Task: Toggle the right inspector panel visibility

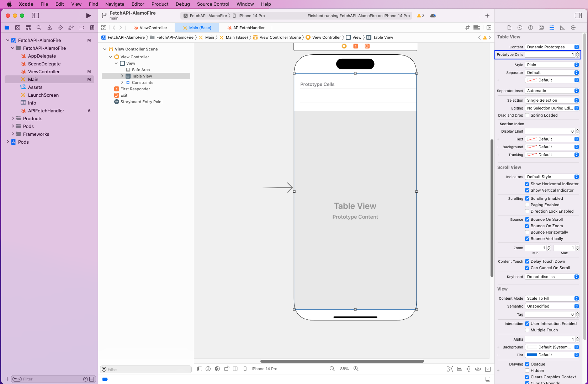Action: [578, 16]
